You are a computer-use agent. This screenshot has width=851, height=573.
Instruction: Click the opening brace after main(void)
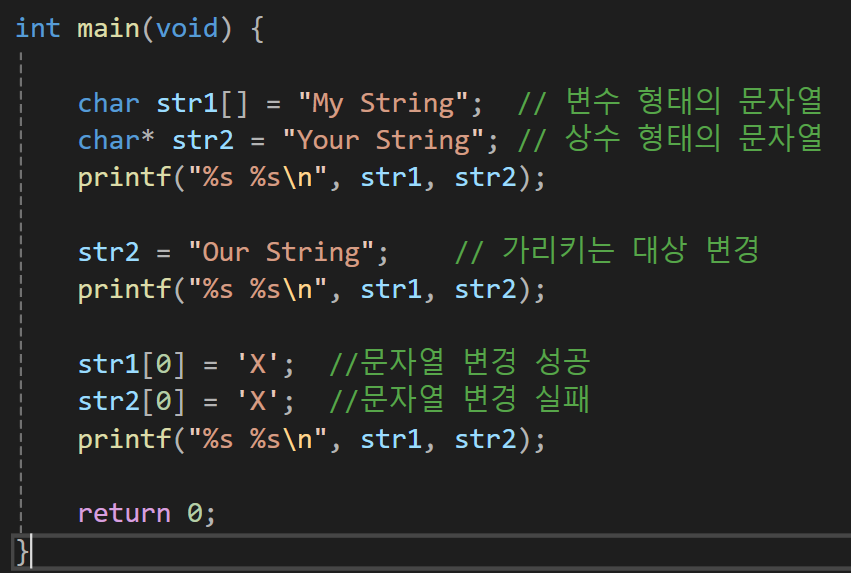click(257, 29)
